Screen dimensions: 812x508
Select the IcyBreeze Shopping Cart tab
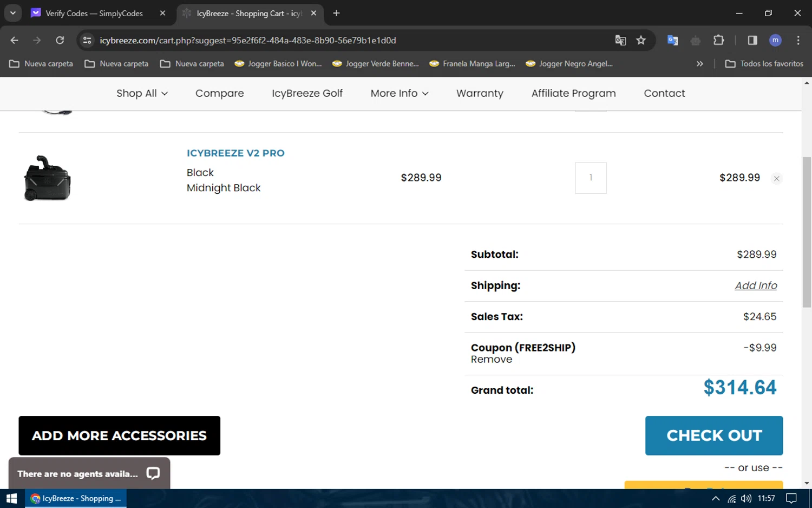(249, 13)
